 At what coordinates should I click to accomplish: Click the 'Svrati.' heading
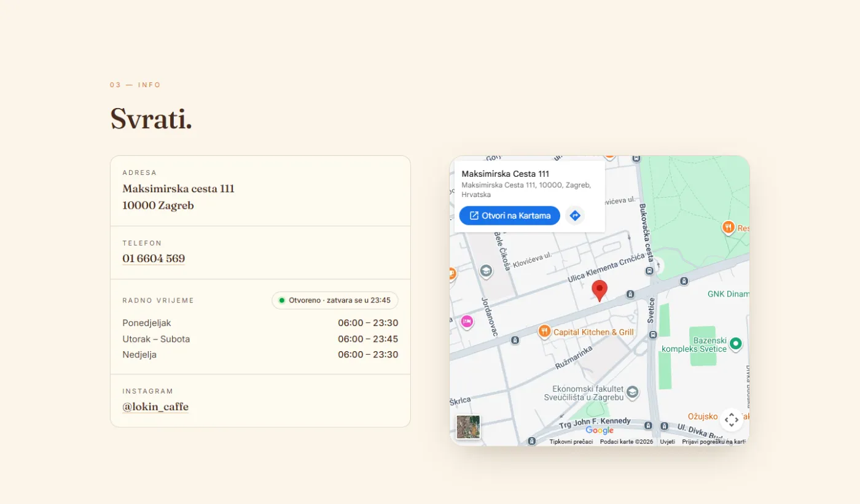pos(151,118)
